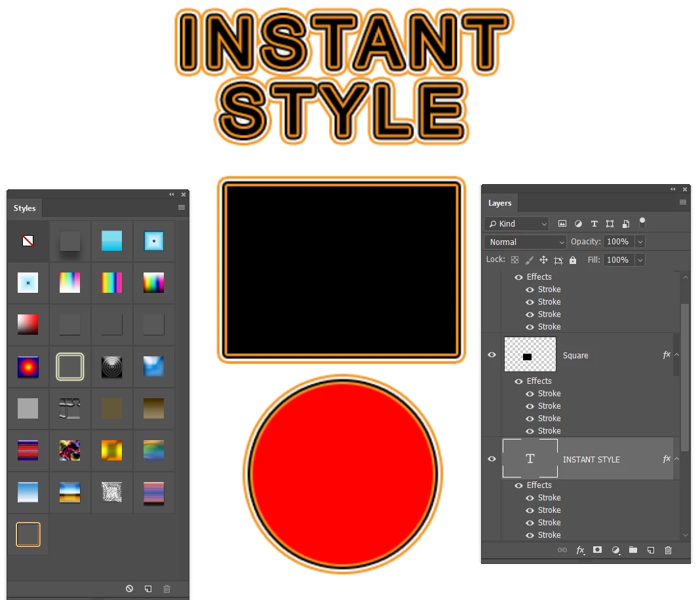Click the Layers panel vertical scrollbar
The width and height of the screenshot is (700, 600).
click(685, 377)
